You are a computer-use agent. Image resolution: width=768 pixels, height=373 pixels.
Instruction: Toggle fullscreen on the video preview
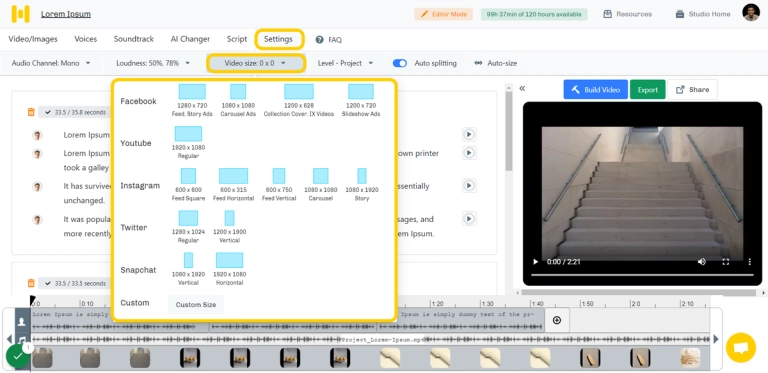pos(726,262)
